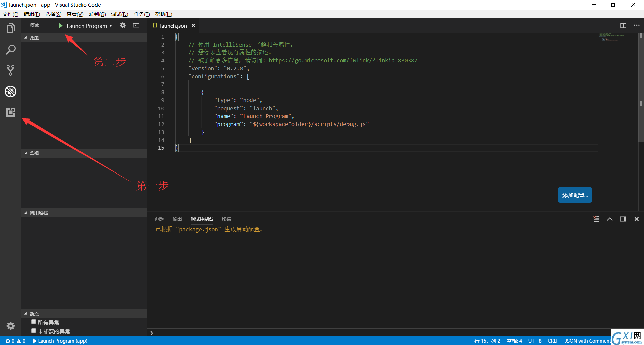Screen dimensions: 644x345
Task: Open the 调试(D) menu
Action: (x=120, y=14)
